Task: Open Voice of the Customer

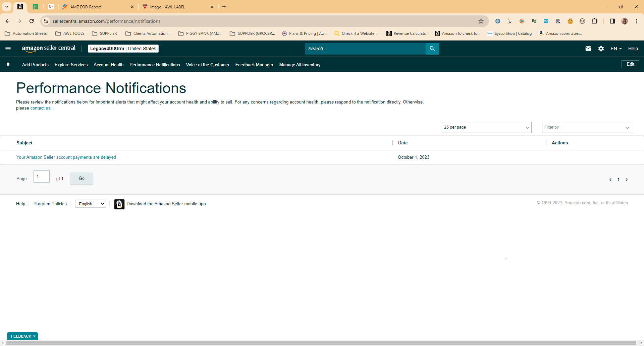Action: (208, 65)
